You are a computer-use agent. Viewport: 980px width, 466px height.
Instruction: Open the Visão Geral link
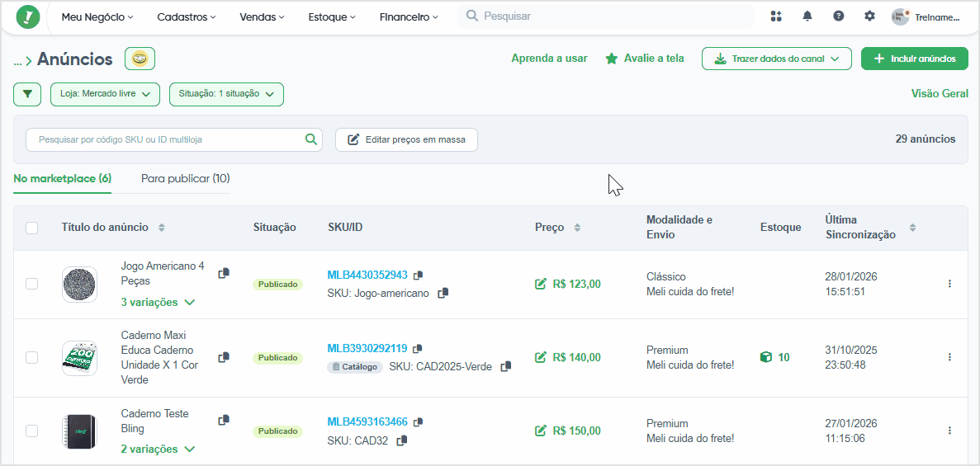(940, 94)
